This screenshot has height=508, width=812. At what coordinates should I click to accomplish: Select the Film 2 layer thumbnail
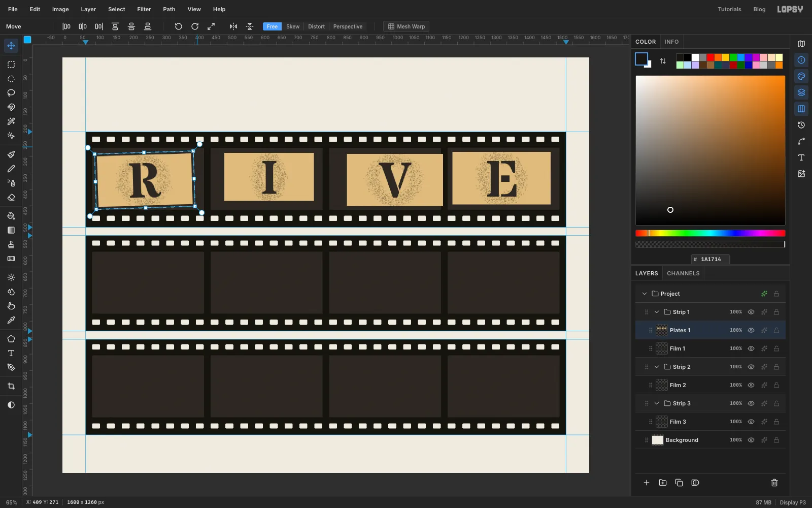[x=662, y=385]
